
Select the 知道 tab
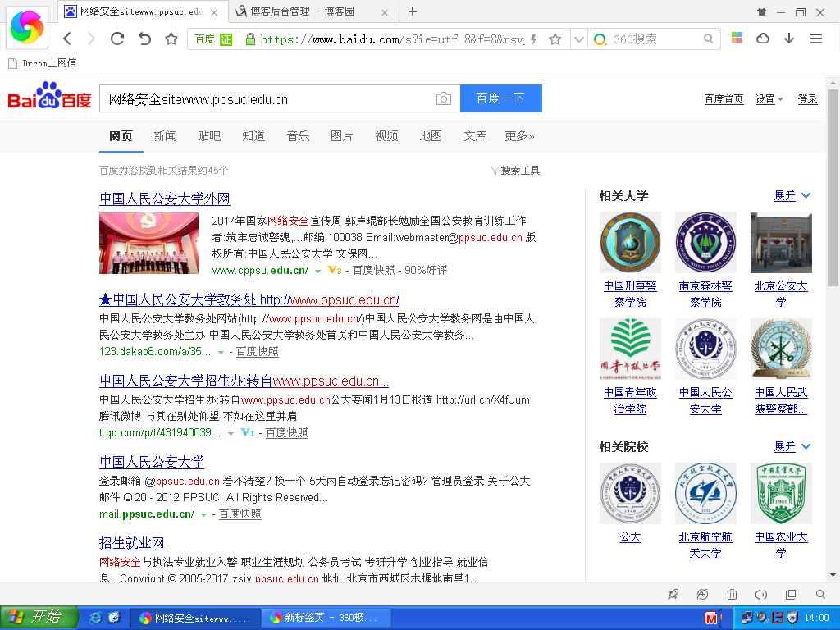(253, 136)
